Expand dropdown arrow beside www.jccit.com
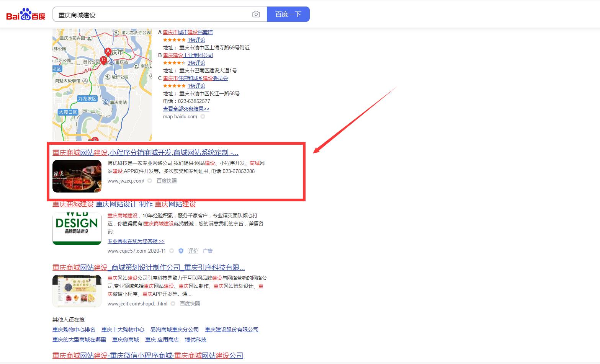The height and width of the screenshot is (364, 600). 173,304
